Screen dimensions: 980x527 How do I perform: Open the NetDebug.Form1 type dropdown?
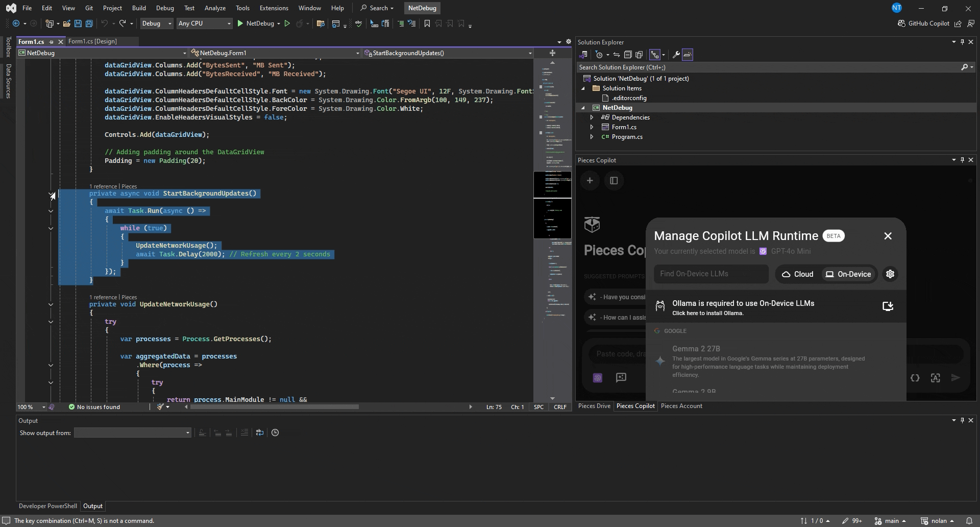click(x=275, y=53)
